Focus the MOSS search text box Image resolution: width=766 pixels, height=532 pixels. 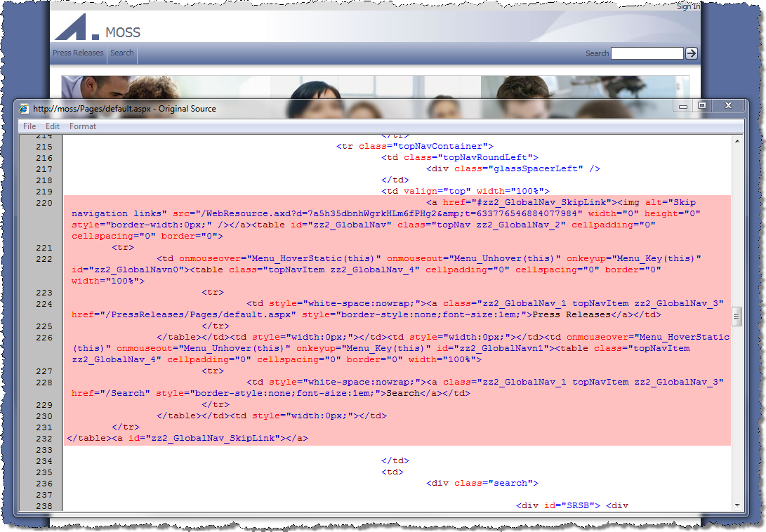(x=647, y=53)
